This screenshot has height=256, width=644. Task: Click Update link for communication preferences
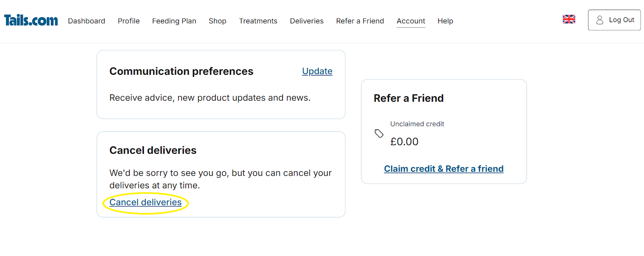[317, 71]
